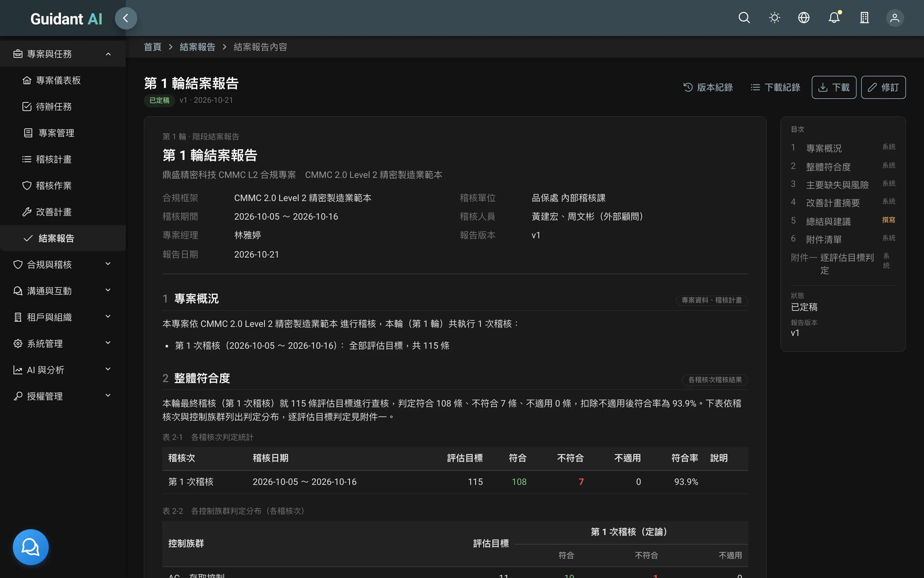
Task: Expand the 合規與稽核 section chevron
Action: [x=108, y=264]
